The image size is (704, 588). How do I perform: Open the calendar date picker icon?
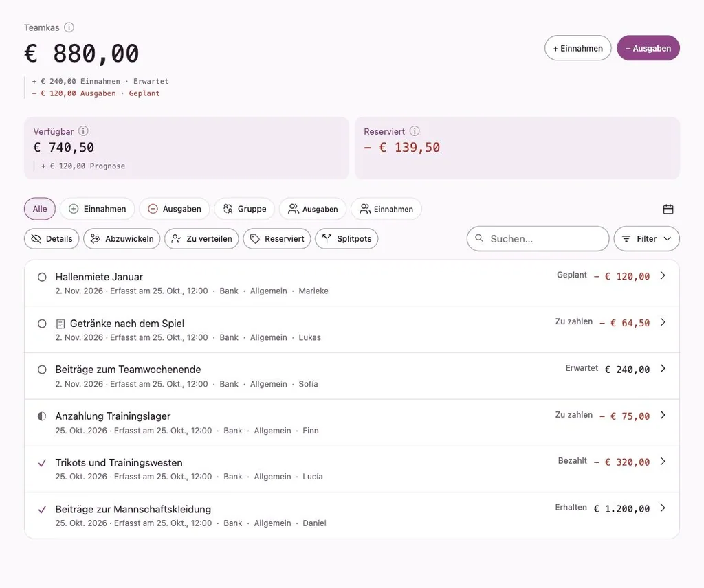point(668,209)
